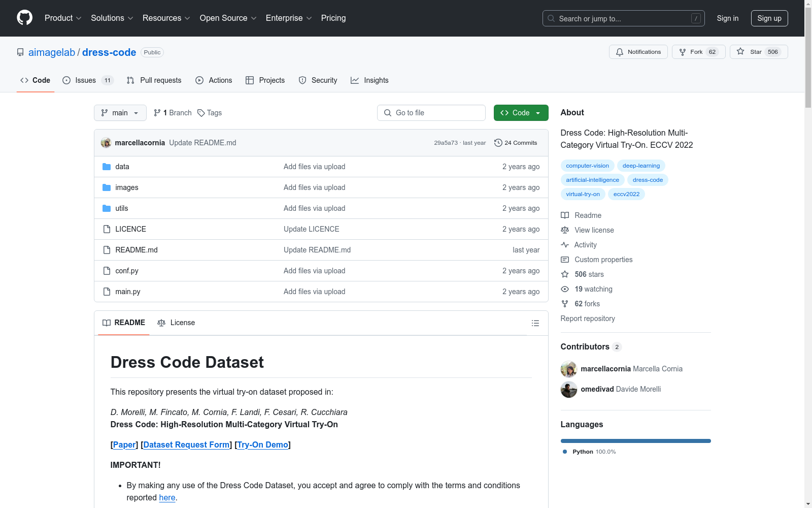View 506 stars stargazers

pos(583,274)
